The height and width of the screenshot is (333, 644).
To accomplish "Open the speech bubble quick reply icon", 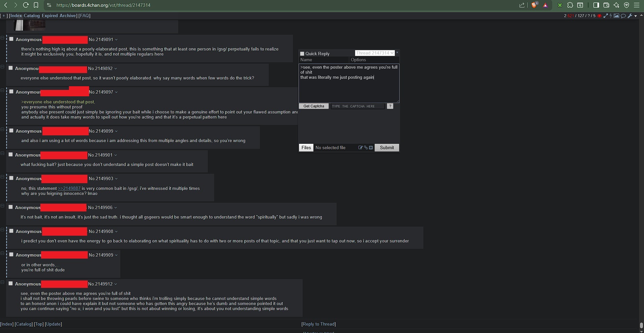I will coord(623,16).
